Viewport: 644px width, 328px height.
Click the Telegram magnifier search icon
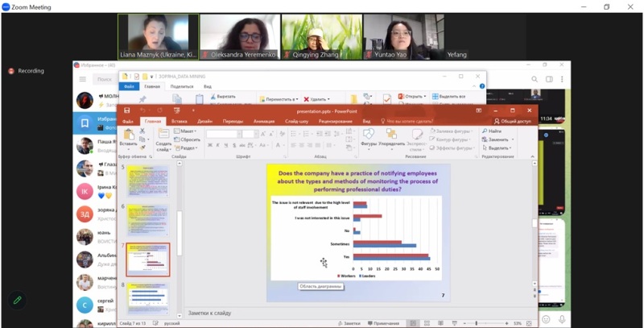(x=535, y=79)
